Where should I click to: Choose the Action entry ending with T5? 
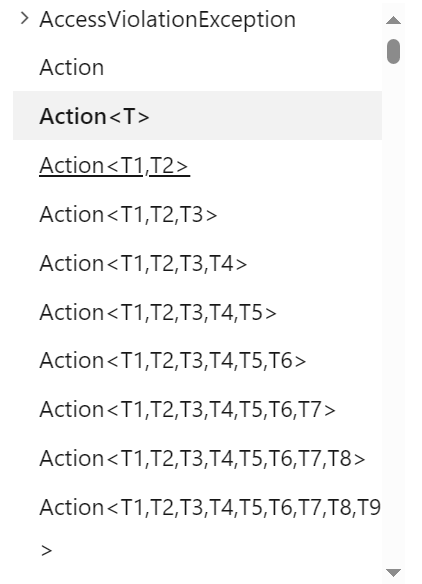pyautogui.click(x=158, y=312)
